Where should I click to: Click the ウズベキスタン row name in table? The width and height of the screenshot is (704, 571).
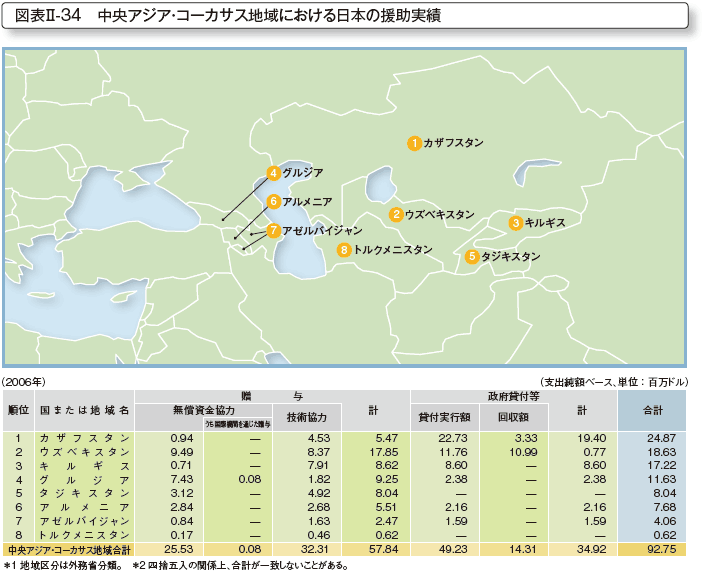coord(84,452)
